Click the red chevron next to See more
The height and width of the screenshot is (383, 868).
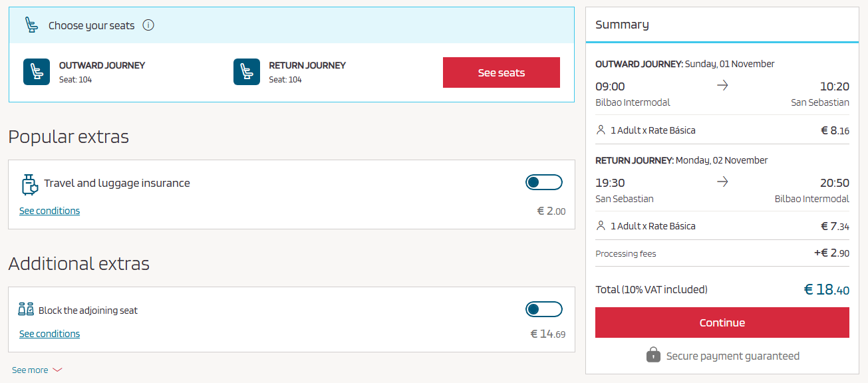pyautogui.click(x=57, y=370)
